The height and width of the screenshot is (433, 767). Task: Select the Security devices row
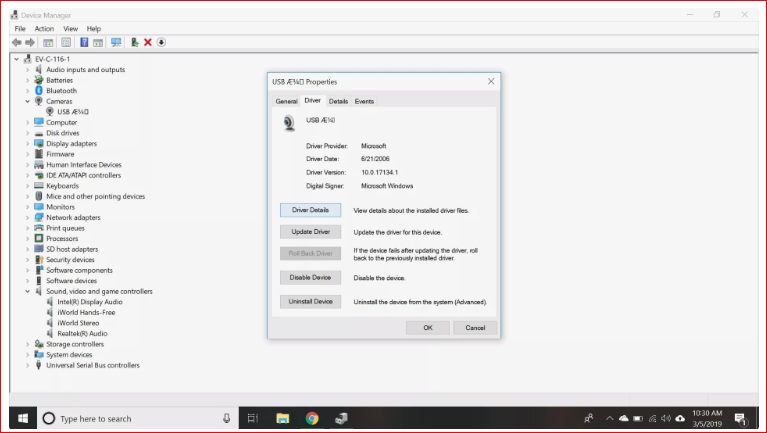point(65,260)
